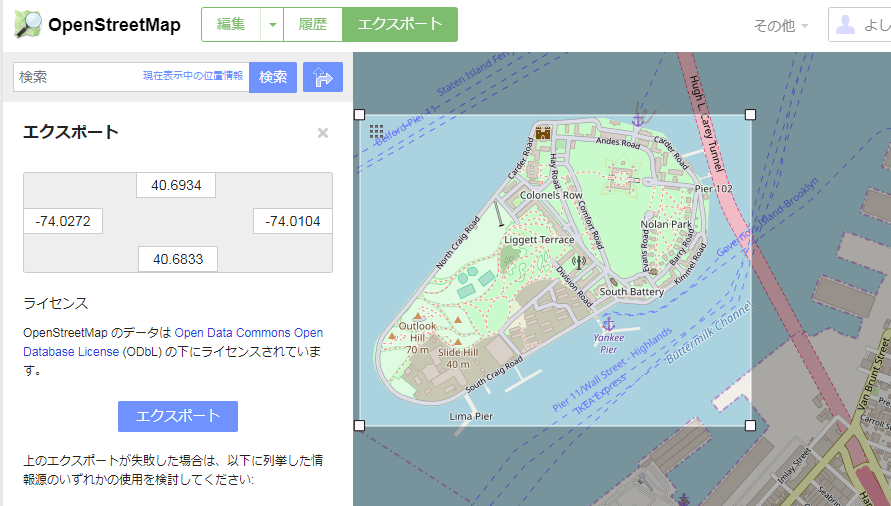Click the antenna tower icon near Division Road
The width and height of the screenshot is (891, 506).
tap(579, 262)
